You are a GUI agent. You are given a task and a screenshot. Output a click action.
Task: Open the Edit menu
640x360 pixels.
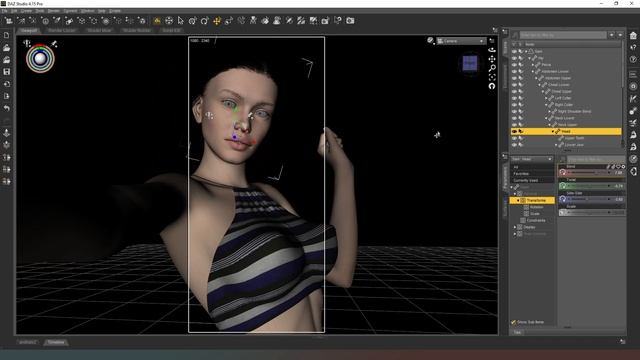click(14, 11)
